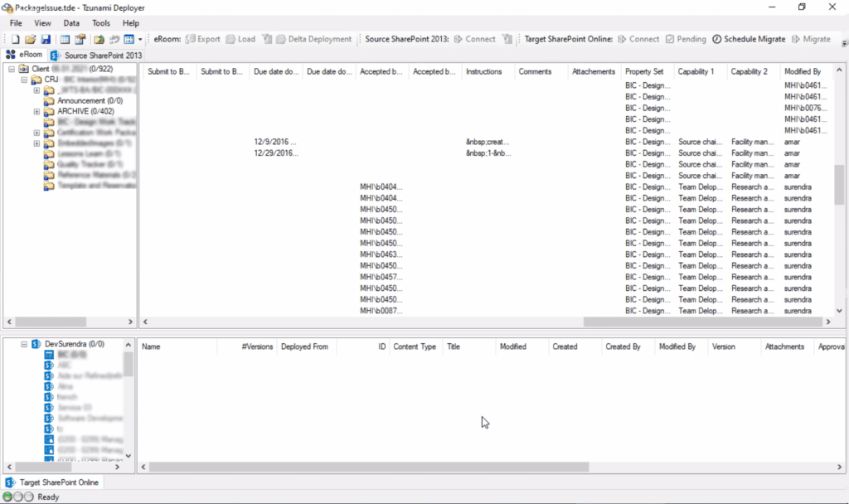Click the eRoom Export button
This screenshot has width=849, height=504.
[x=202, y=39]
